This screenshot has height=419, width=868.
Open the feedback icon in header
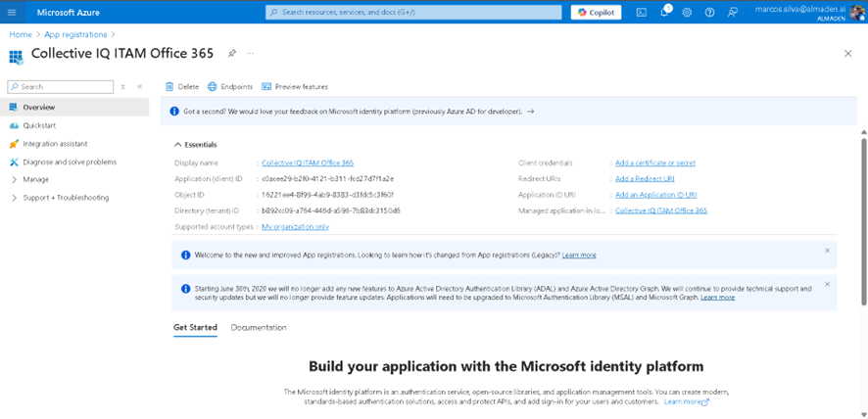click(733, 12)
